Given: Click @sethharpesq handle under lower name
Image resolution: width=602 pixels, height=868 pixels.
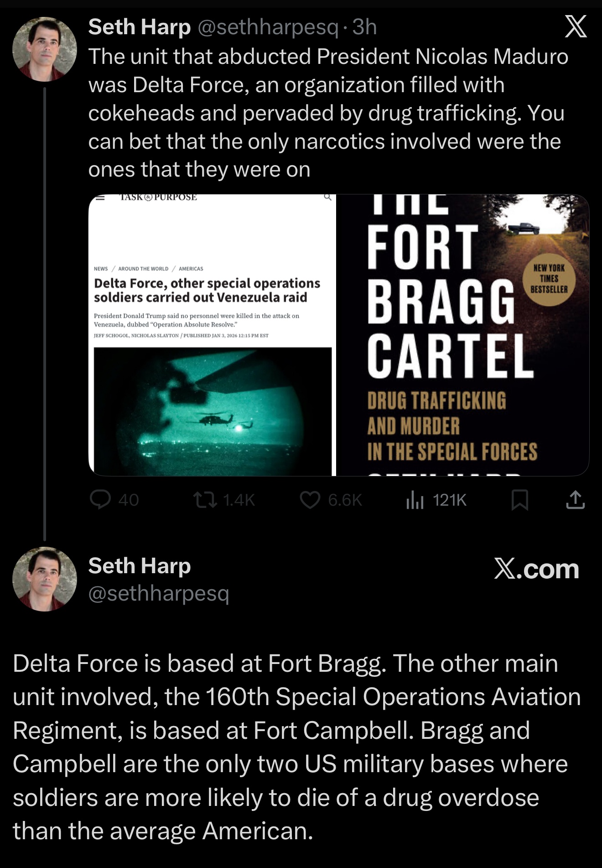Looking at the screenshot, I should 158,593.
